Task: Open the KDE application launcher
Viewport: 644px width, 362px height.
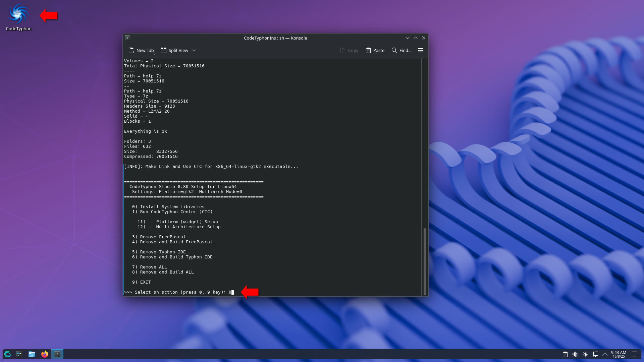Action: point(8,354)
